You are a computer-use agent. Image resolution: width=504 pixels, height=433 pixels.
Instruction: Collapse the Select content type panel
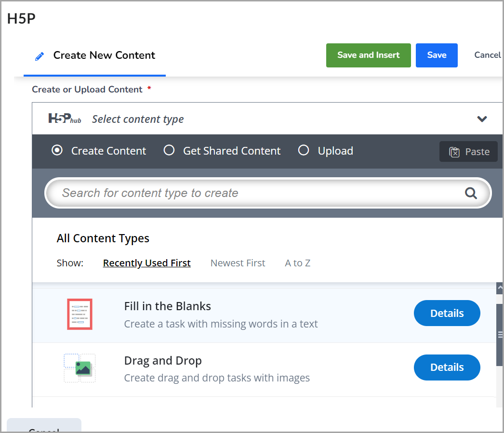(482, 118)
